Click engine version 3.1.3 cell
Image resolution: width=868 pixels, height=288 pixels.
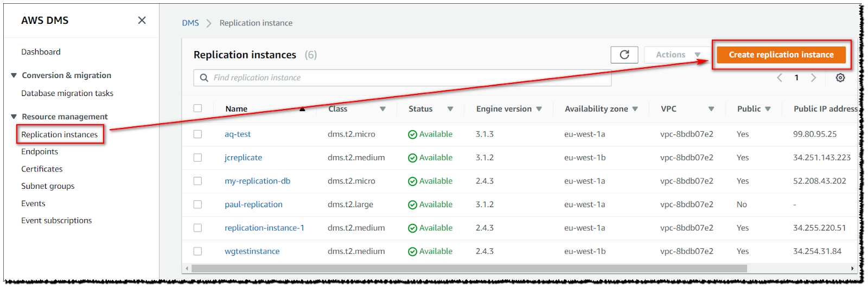(x=484, y=134)
